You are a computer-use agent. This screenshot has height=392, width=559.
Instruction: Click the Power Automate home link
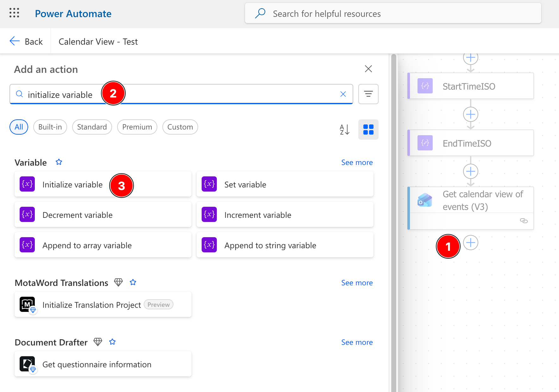73,14
